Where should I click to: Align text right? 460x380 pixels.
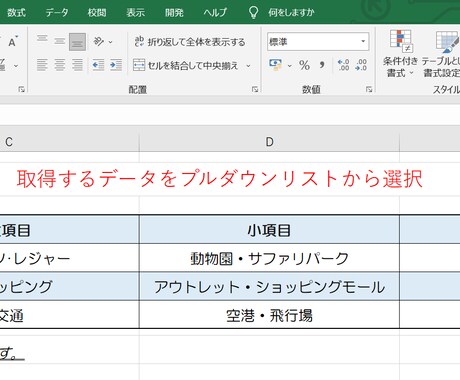77,65
